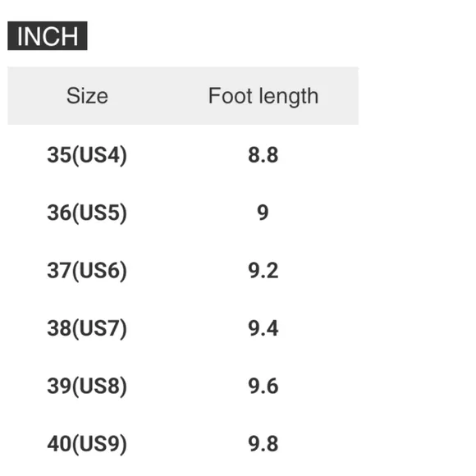Click the number 40 in last row
Viewport: 476px width, 476px height.
tap(59, 444)
